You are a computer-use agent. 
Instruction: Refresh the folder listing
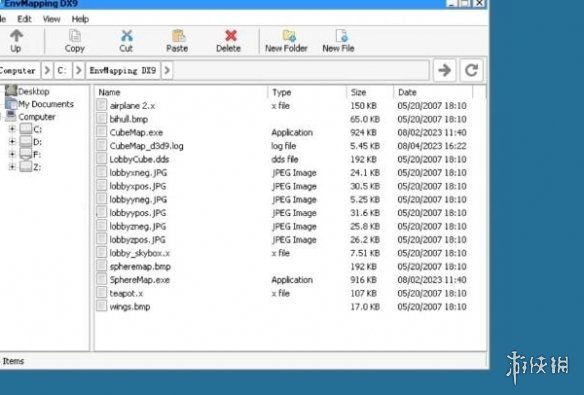tap(472, 70)
